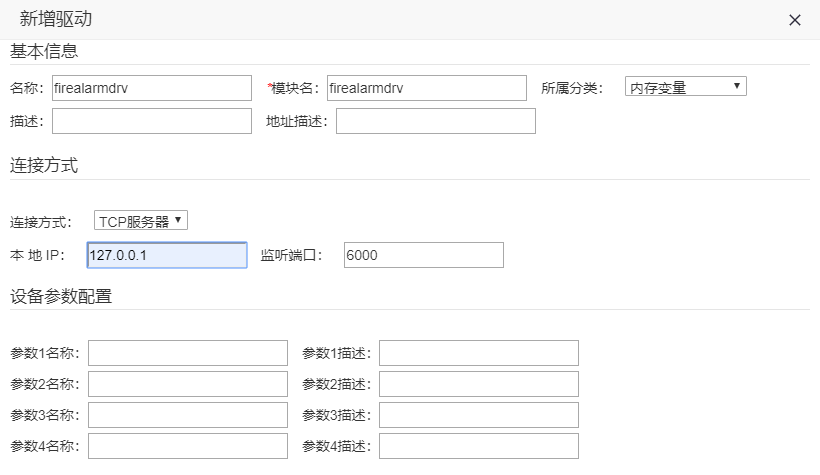Focus the 参数3名称 field
Viewport: 820px width, 475px height.
188,415
